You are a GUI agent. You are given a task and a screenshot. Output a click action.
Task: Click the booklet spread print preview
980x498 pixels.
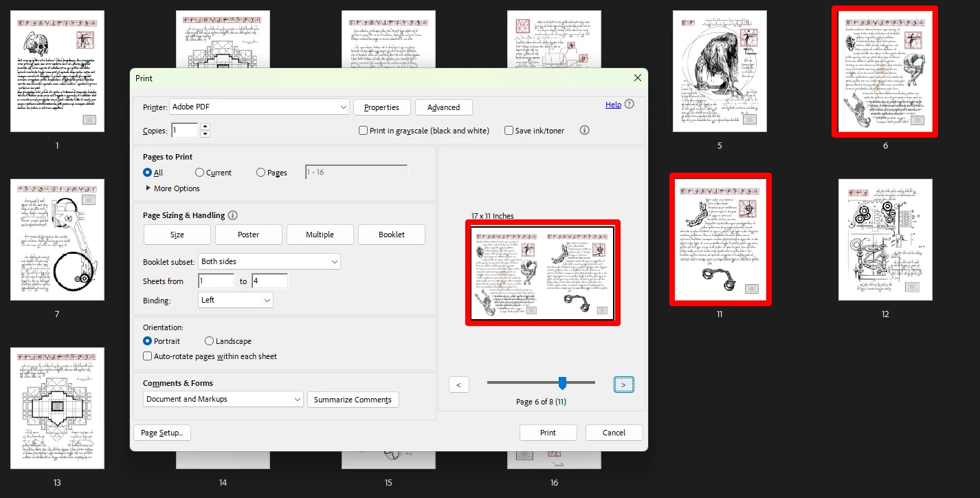click(543, 273)
